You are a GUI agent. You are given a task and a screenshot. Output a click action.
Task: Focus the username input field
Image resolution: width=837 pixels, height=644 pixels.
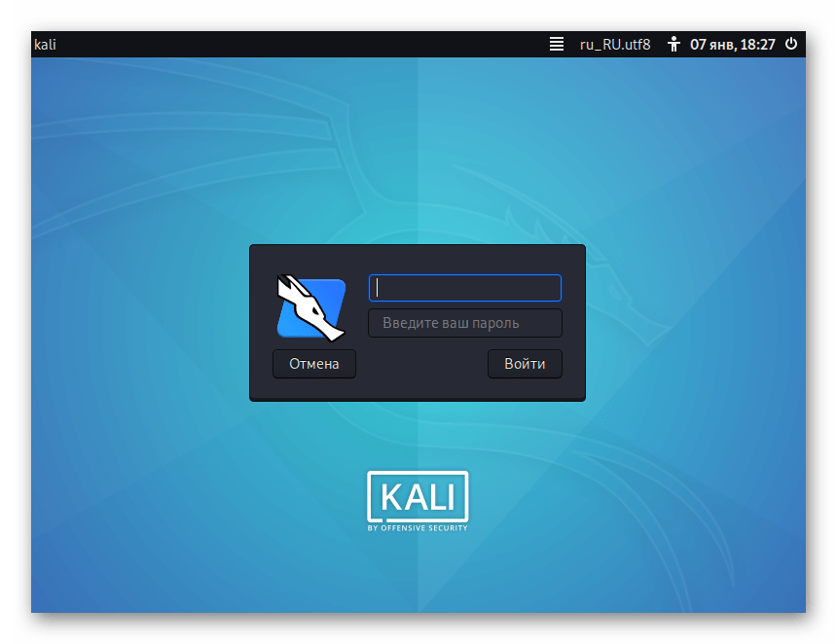pyautogui.click(x=465, y=288)
